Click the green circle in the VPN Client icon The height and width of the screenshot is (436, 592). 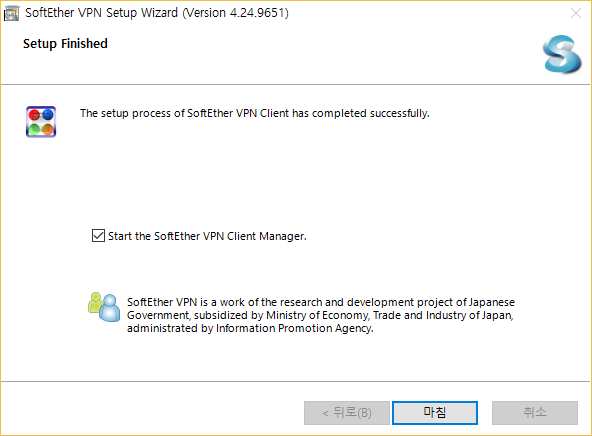coord(34,129)
